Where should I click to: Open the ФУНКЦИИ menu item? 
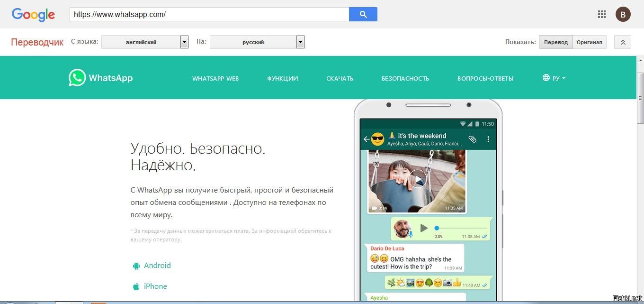coord(283,78)
